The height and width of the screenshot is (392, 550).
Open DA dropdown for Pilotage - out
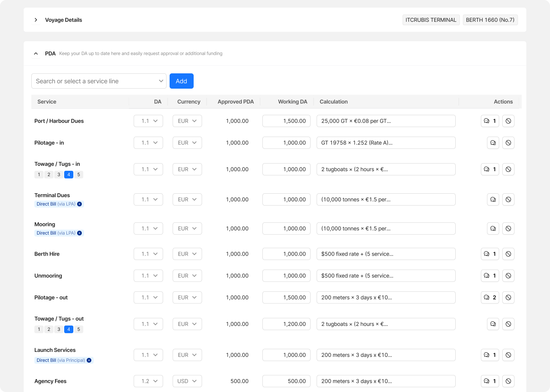148,298
